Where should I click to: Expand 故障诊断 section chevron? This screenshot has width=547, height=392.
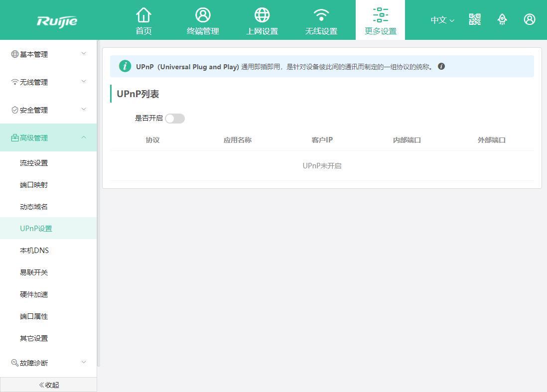84,362
